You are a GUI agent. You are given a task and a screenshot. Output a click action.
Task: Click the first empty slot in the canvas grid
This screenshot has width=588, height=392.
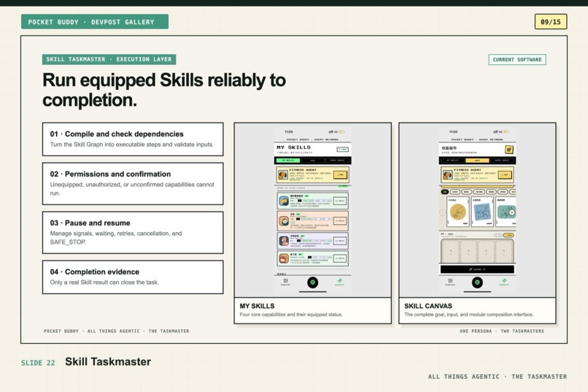[450, 250]
